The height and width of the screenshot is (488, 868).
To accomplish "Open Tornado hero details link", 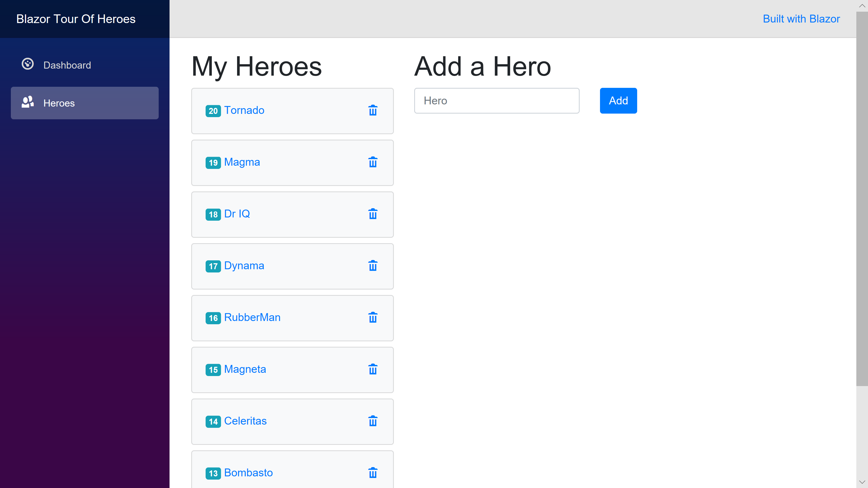I will click(244, 110).
